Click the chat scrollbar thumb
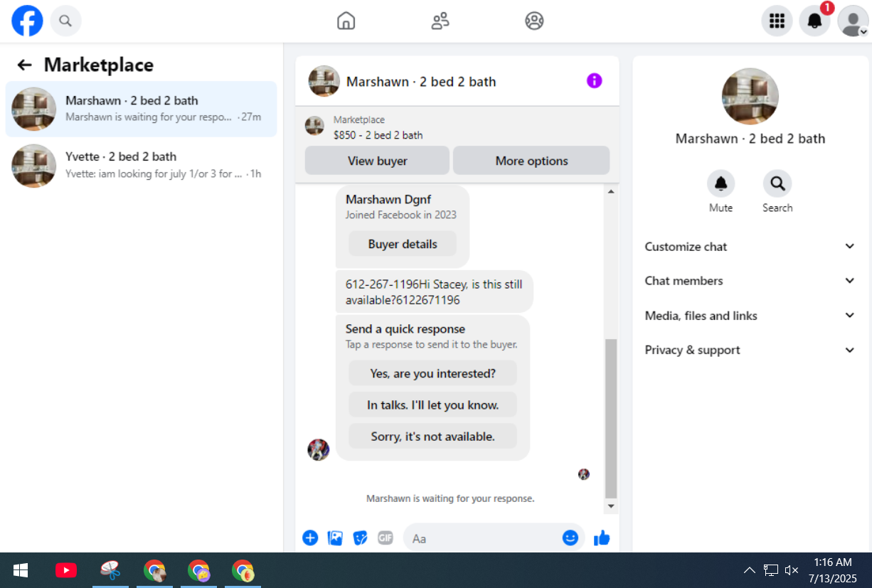 [x=610, y=419]
